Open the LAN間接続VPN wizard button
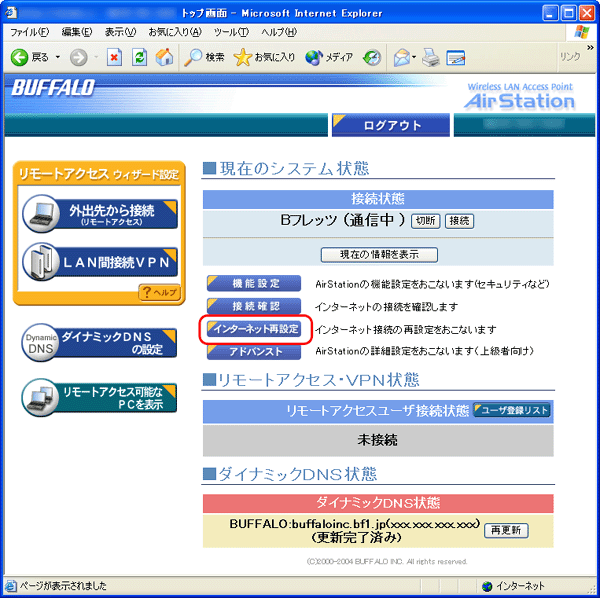 click(x=100, y=262)
